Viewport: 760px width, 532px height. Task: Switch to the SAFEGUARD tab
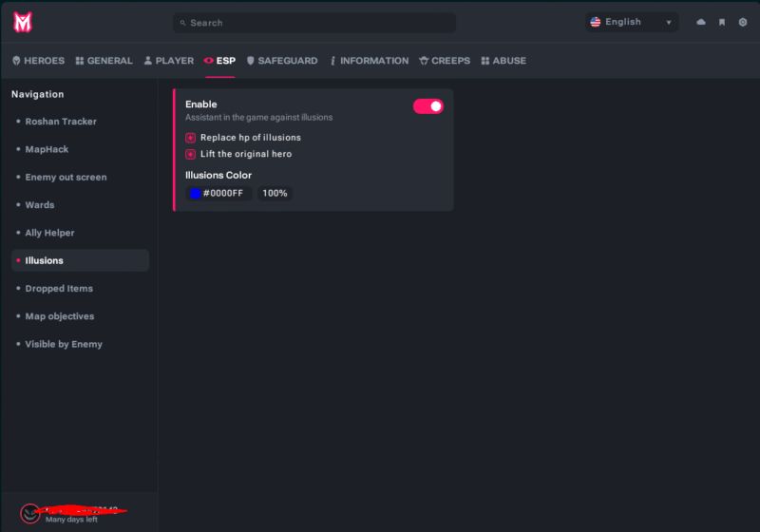pyautogui.click(x=282, y=61)
